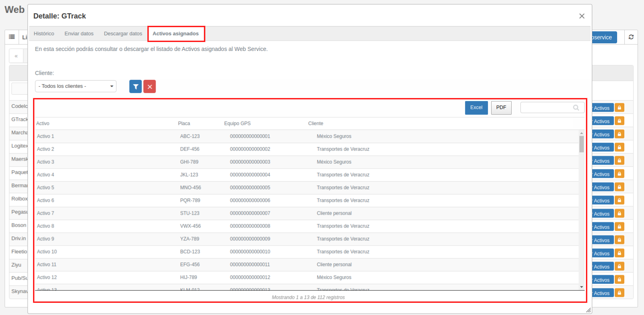The image size is (644, 315).
Task: Click the search magnifier icon in table
Action: (576, 108)
